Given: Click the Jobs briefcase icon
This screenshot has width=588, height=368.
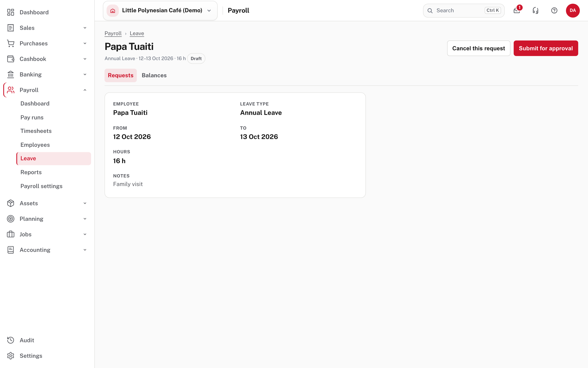Looking at the screenshot, I should click(x=10, y=234).
